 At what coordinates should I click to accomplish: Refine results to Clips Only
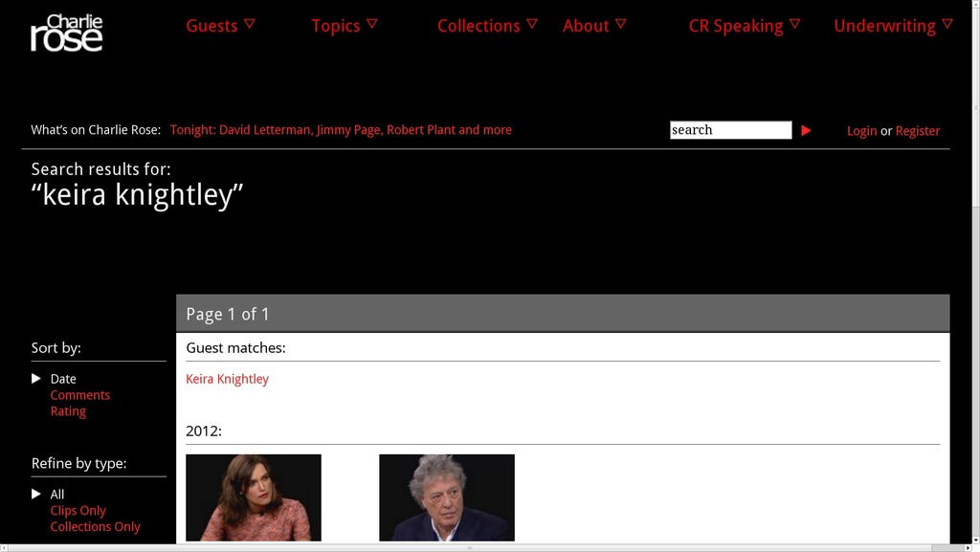click(78, 511)
